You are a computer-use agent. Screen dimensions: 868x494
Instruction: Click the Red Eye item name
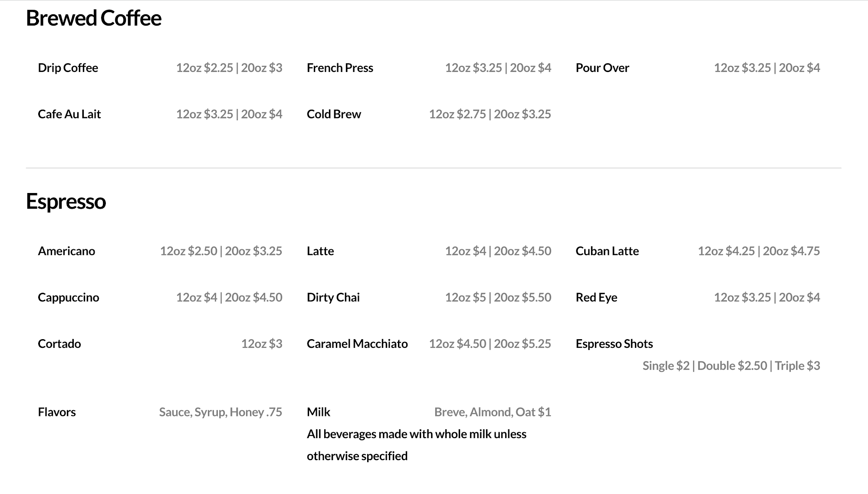pos(596,298)
